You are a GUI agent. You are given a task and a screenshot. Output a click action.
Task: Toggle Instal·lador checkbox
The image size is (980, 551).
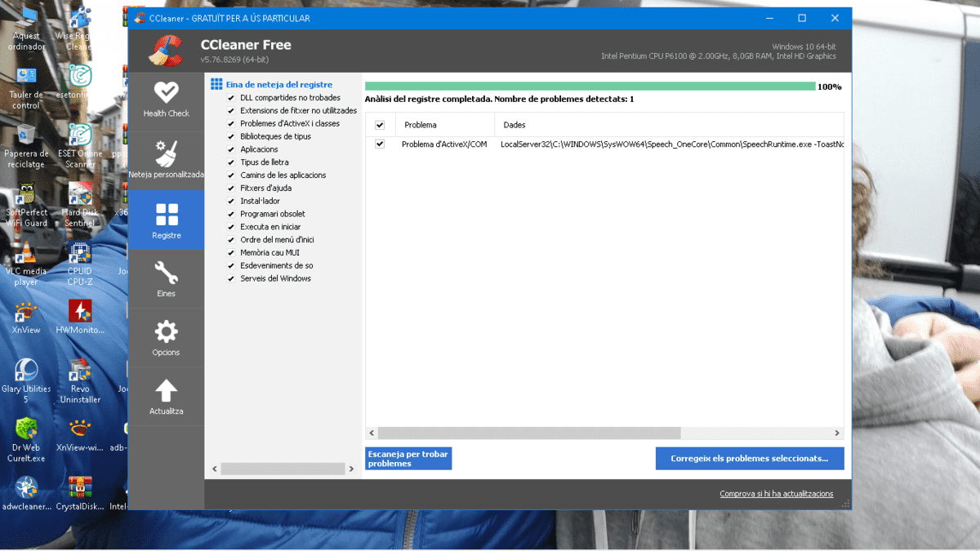231,202
